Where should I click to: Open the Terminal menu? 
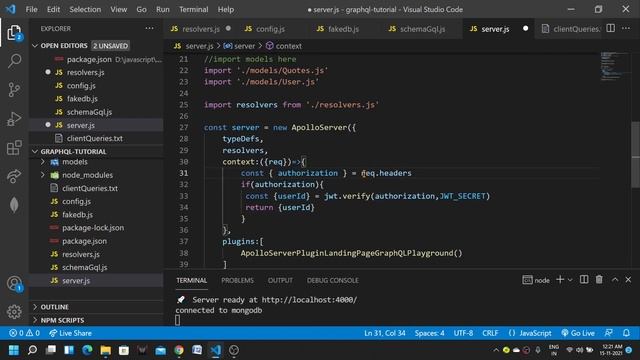193,9
